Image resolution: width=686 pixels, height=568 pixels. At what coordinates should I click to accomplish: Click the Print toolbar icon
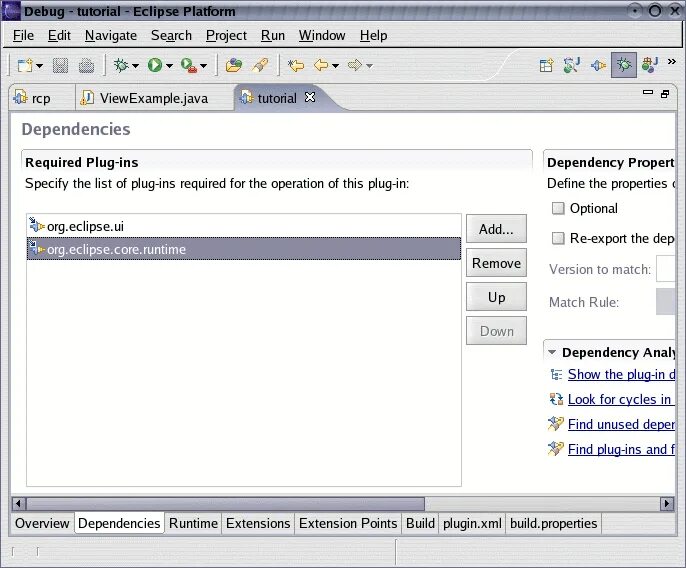(86, 66)
